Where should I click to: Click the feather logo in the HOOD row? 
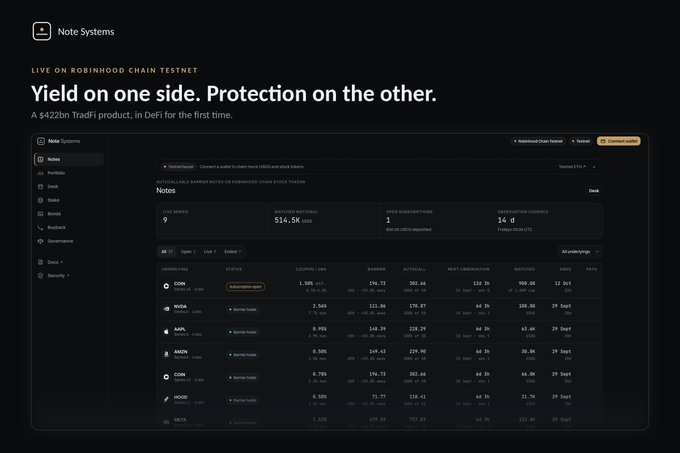[166, 400]
